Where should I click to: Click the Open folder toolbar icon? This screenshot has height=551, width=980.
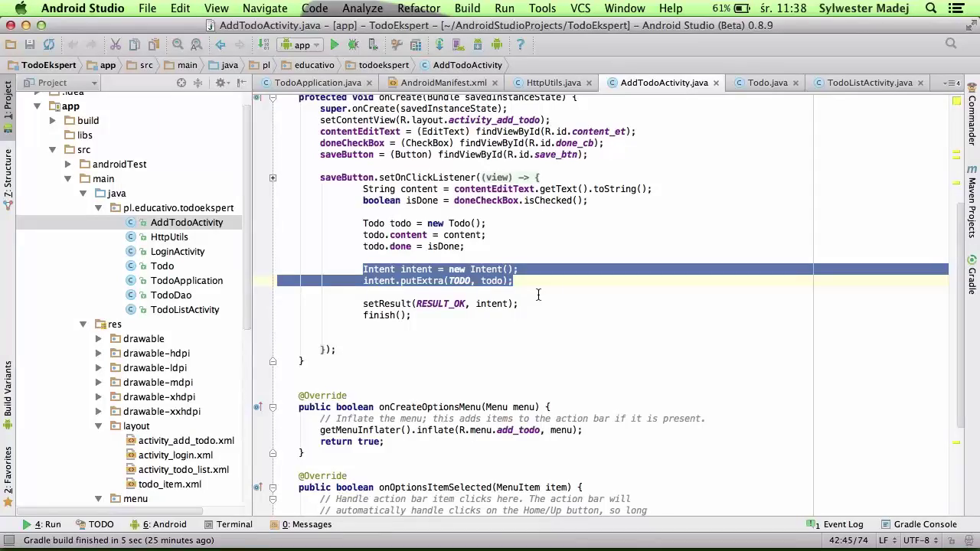click(x=10, y=44)
